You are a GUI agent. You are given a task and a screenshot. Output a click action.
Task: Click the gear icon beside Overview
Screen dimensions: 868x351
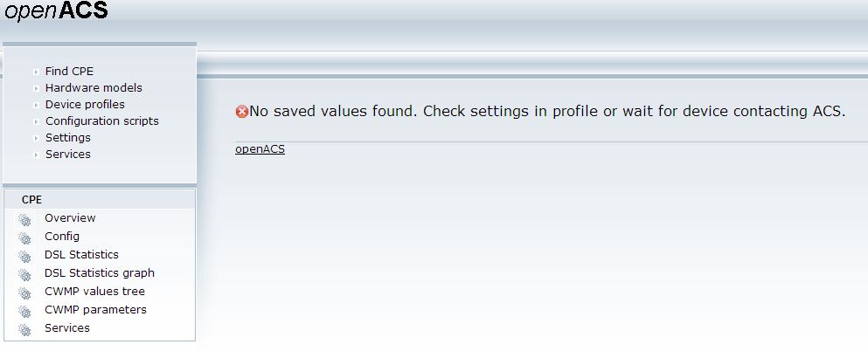(x=24, y=219)
